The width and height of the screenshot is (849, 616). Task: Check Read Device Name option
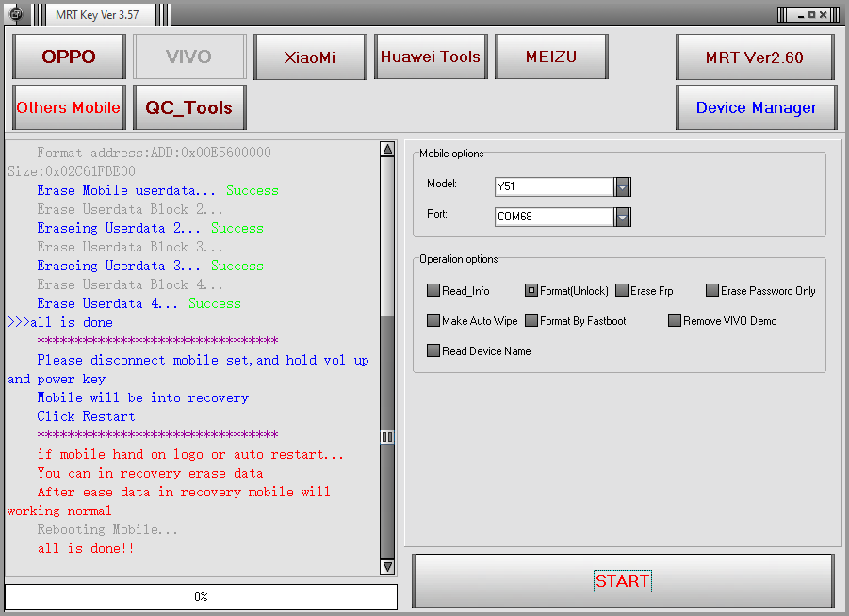point(433,350)
